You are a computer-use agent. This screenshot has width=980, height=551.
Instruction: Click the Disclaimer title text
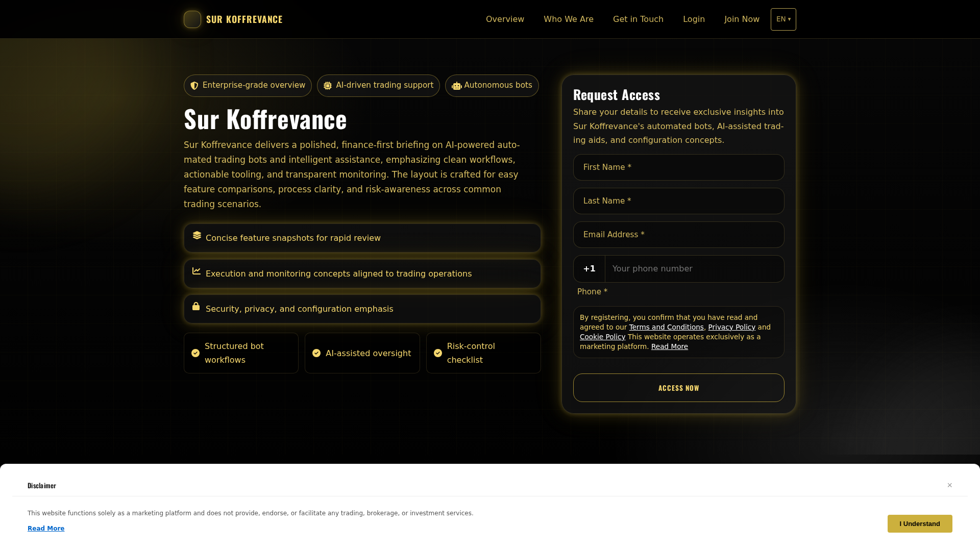tap(42, 486)
